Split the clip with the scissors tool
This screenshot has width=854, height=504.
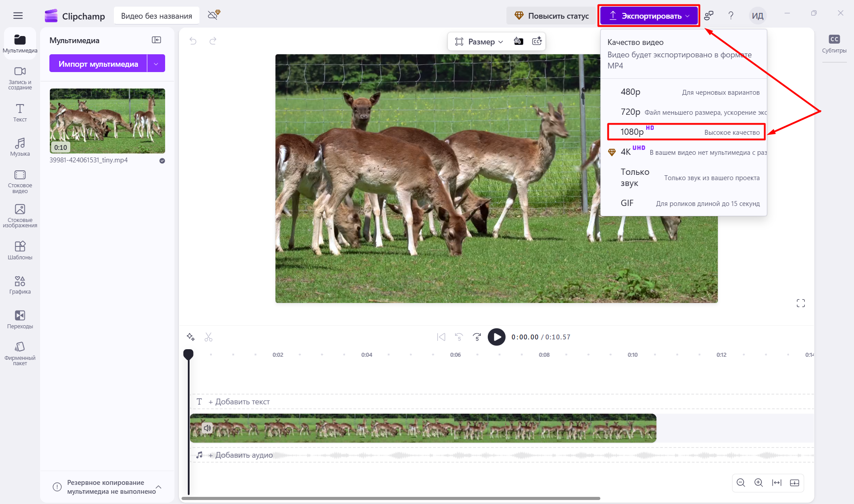[208, 337]
